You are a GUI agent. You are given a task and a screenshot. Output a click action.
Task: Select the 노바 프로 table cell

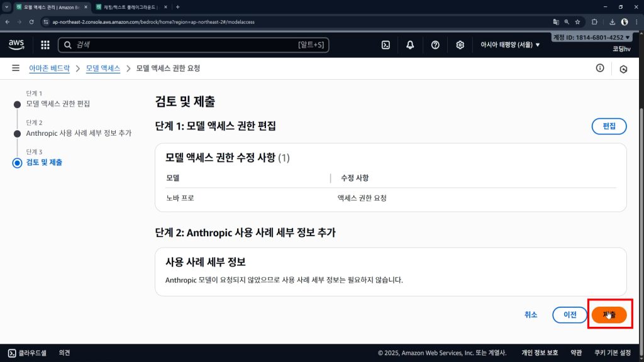pos(180,198)
